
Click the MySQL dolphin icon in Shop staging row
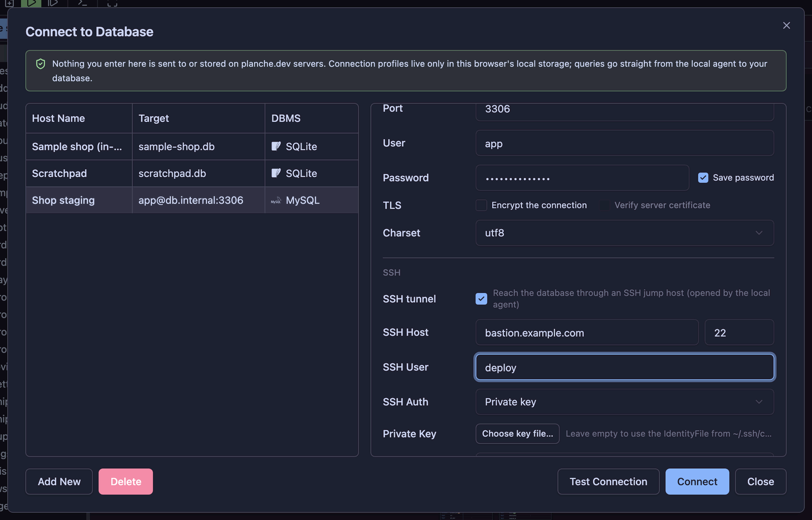click(276, 200)
